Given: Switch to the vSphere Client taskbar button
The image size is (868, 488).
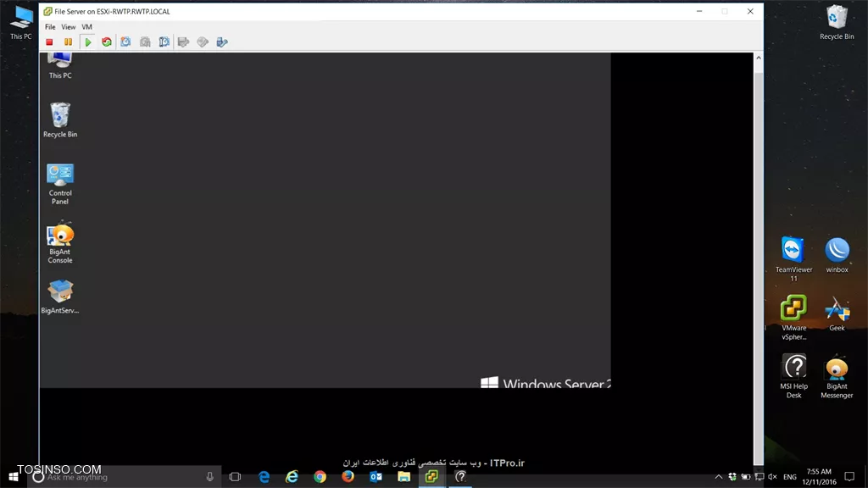Looking at the screenshot, I should point(431,476).
